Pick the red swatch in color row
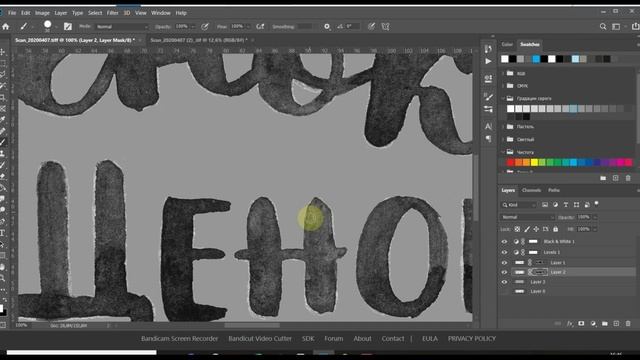640x360 pixels. click(510, 162)
